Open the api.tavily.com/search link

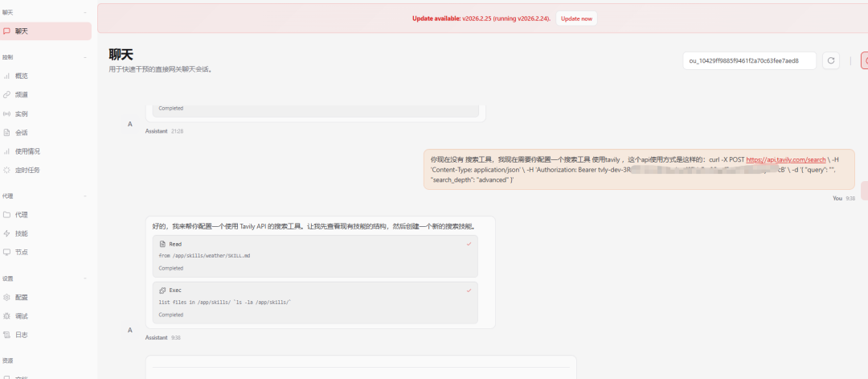(x=786, y=159)
